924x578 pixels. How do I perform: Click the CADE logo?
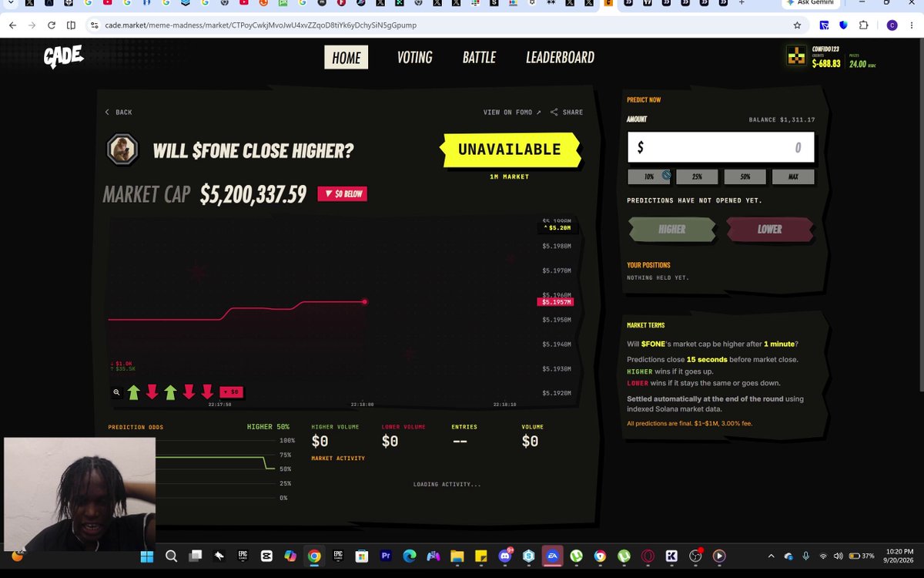[63, 57]
